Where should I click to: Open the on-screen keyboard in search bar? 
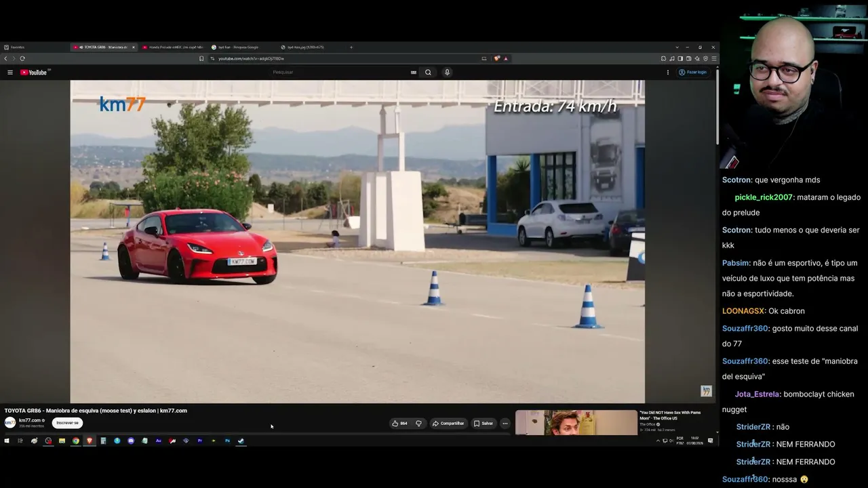pyautogui.click(x=414, y=73)
